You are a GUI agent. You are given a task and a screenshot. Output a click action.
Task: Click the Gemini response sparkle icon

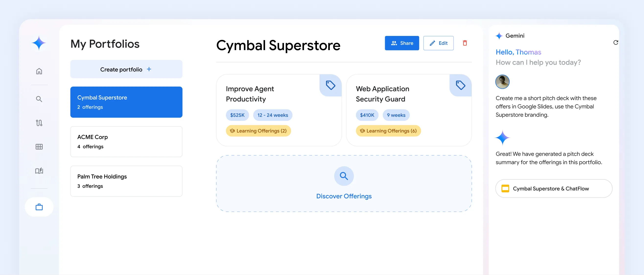(502, 138)
